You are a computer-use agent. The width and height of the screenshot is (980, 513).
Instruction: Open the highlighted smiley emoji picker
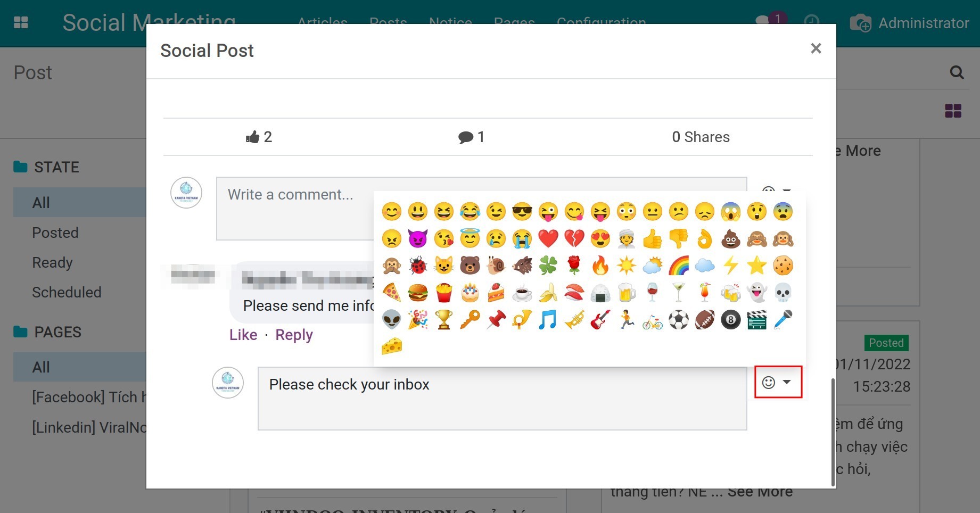pyautogui.click(x=770, y=382)
